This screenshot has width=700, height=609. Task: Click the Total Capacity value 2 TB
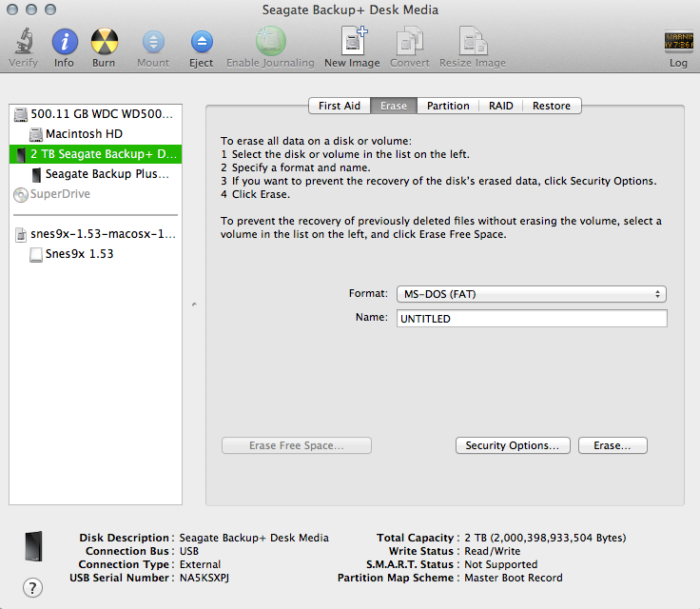[x=545, y=538]
